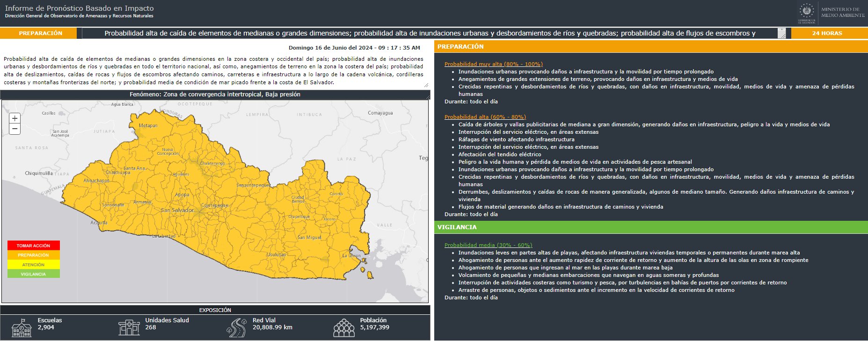
Task: Grab the resize handle of the banner text box
Action: point(782,34)
